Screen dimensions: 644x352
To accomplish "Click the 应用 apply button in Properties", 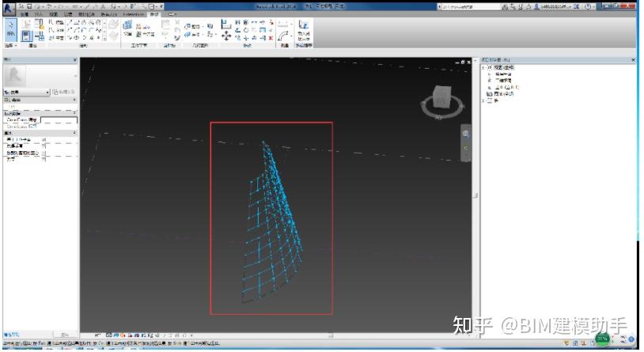I will coord(64,335).
